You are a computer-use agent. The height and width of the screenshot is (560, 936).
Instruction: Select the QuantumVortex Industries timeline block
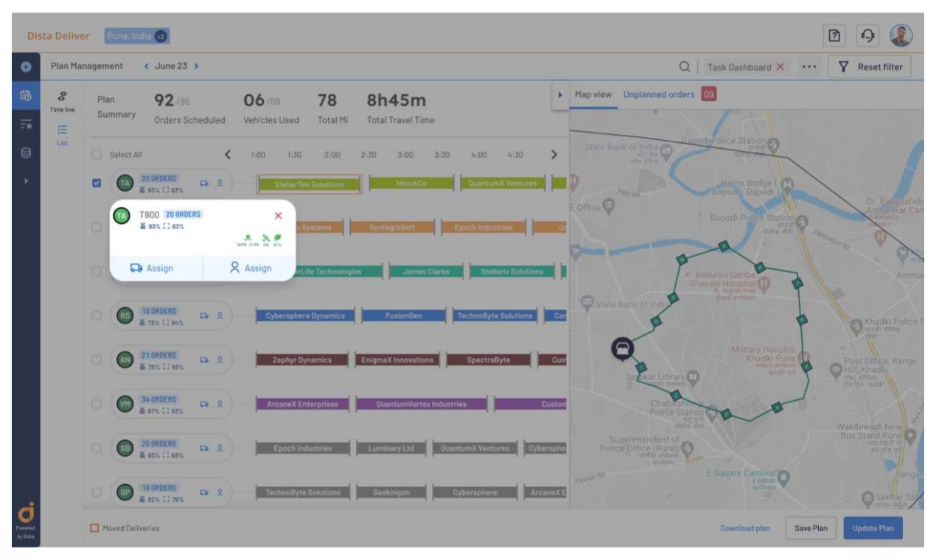tap(422, 404)
